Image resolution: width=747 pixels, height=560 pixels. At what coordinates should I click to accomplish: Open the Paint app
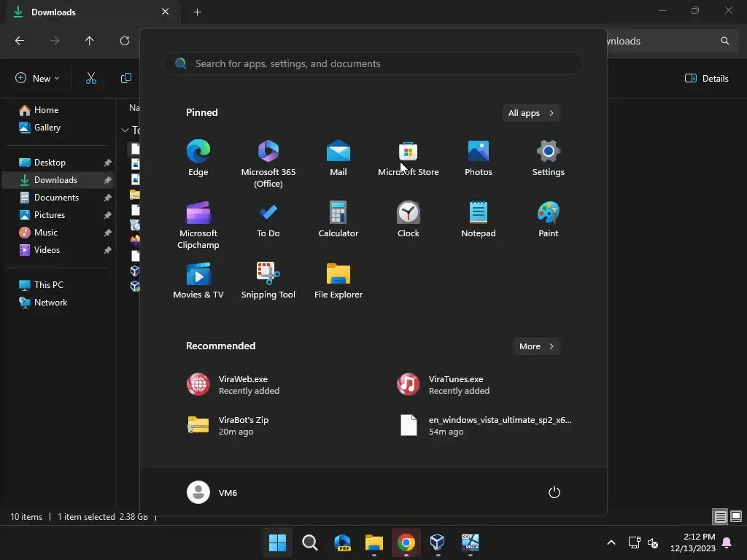pos(549,219)
